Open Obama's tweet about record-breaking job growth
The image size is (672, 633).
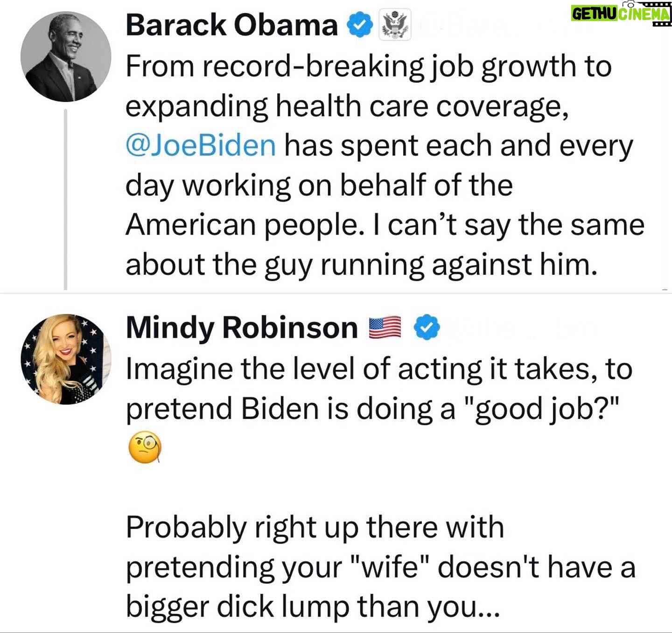click(x=369, y=66)
